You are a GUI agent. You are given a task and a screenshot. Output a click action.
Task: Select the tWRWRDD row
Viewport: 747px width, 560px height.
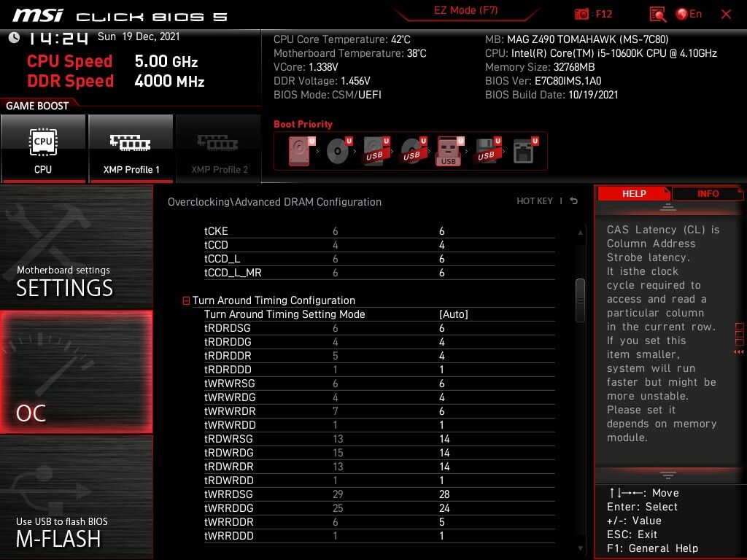tap(379, 425)
